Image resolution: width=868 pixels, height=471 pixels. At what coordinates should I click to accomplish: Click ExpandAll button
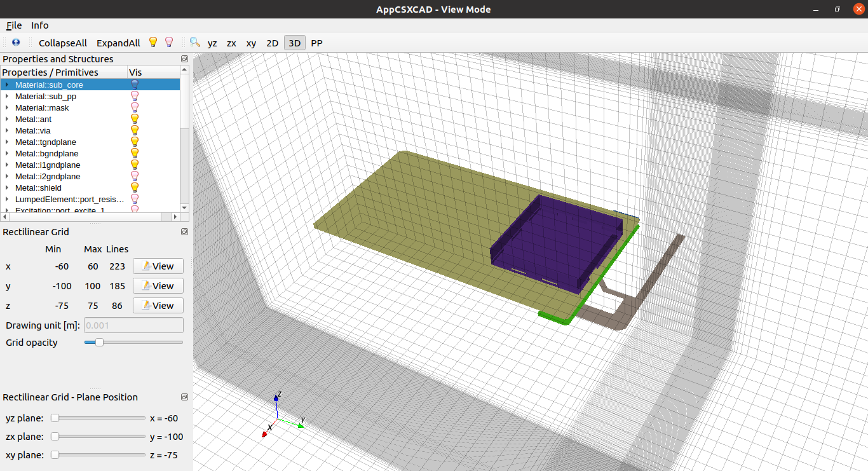coord(118,43)
